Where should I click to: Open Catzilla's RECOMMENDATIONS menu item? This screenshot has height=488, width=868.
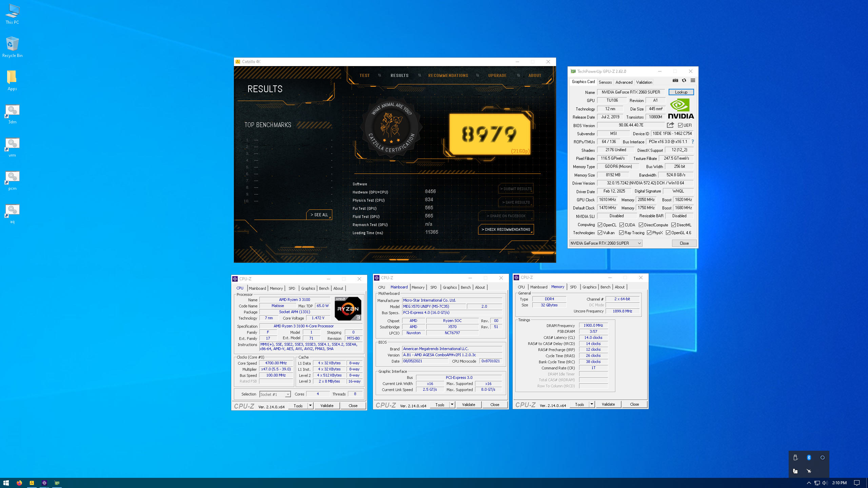(448, 76)
